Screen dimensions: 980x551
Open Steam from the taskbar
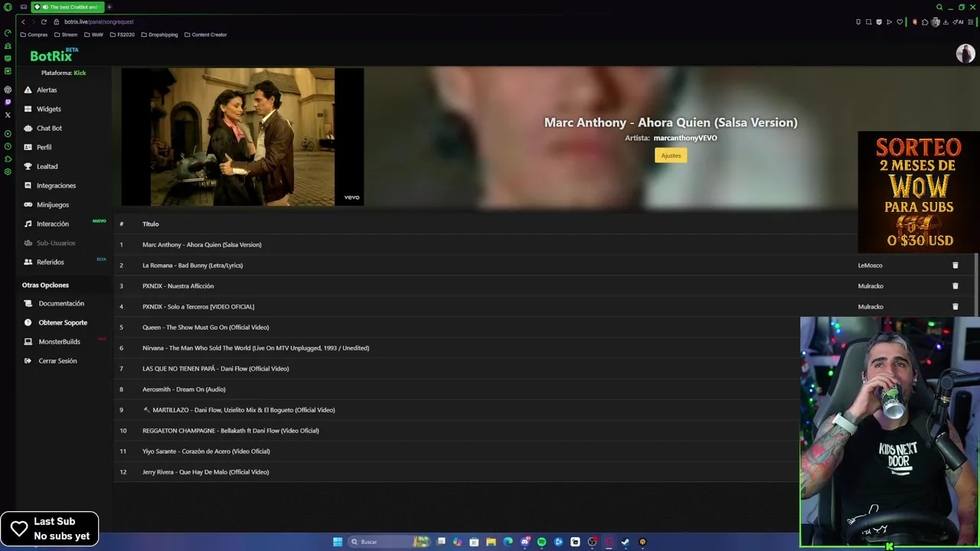tap(626, 542)
